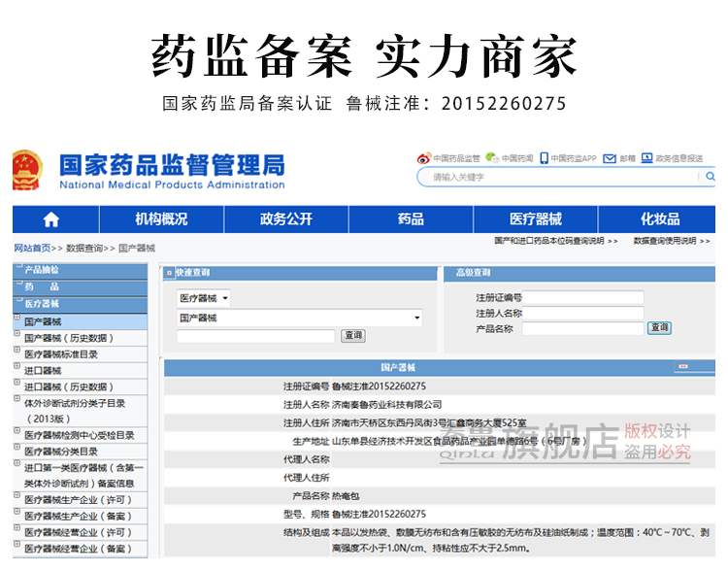Click the small icon beside 快速查询
The height and width of the screenshot is (571, 728).
169,273
